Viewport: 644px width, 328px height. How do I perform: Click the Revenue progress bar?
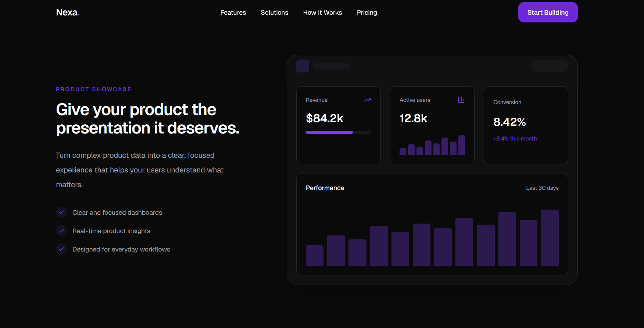(339, 132)
